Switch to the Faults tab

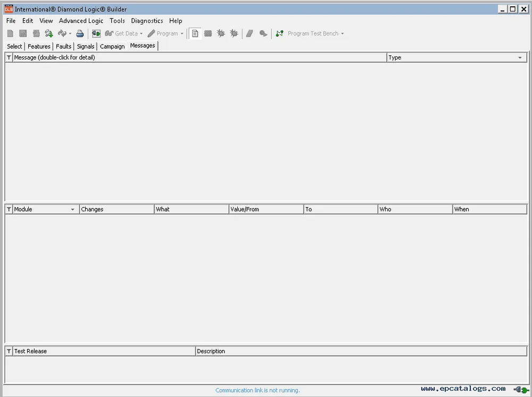[x=63, y=46]
